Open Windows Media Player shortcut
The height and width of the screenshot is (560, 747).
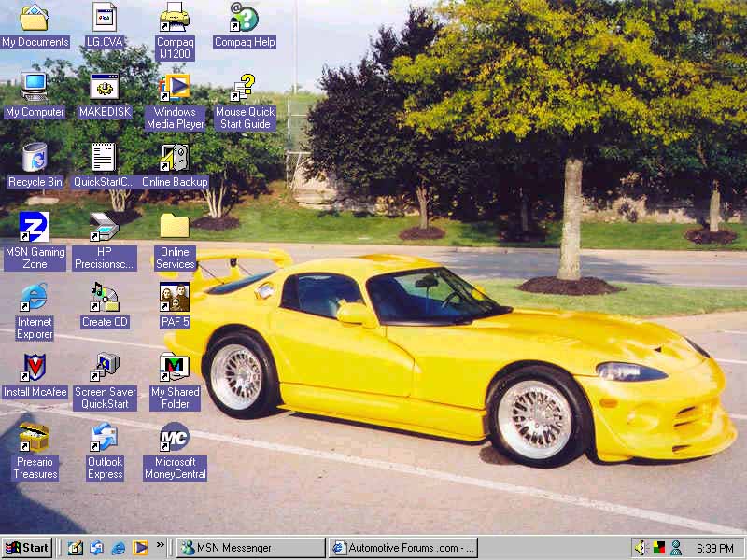click(175, 88)
